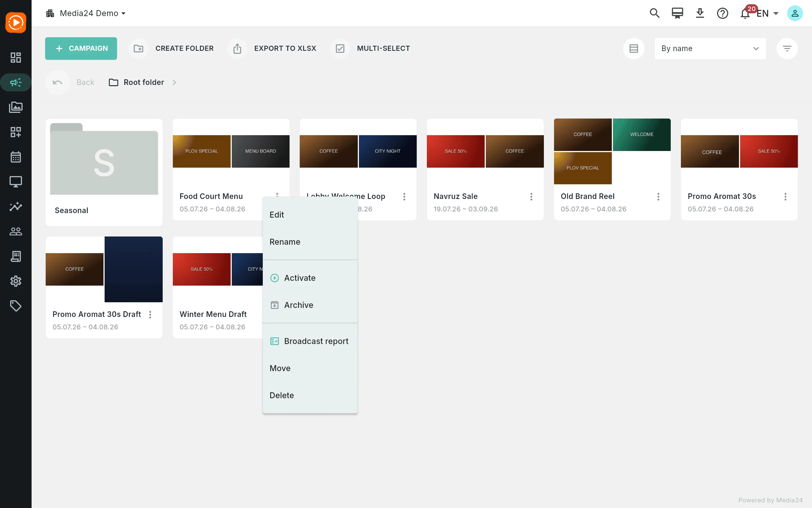Open the help question mark icon
Image resolution: width=812 pixels, height=508 pixels.
click(x=722, y=13)
